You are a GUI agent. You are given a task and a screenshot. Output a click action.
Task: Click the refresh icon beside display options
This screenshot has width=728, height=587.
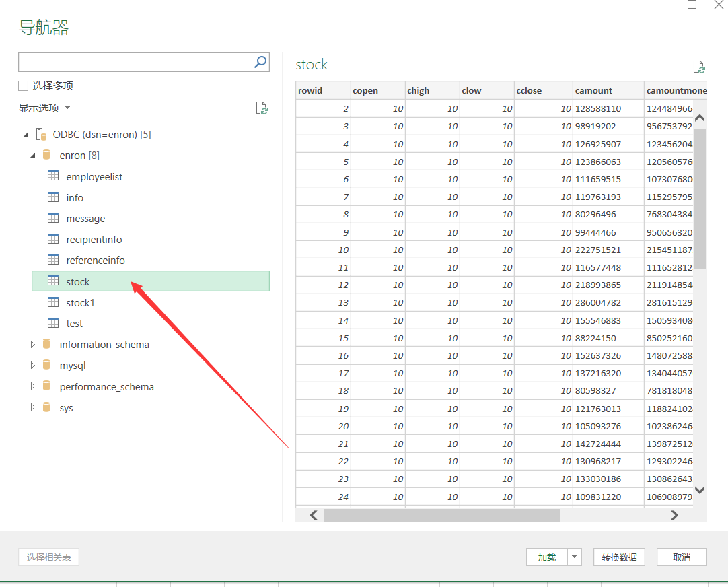point(262,108)
